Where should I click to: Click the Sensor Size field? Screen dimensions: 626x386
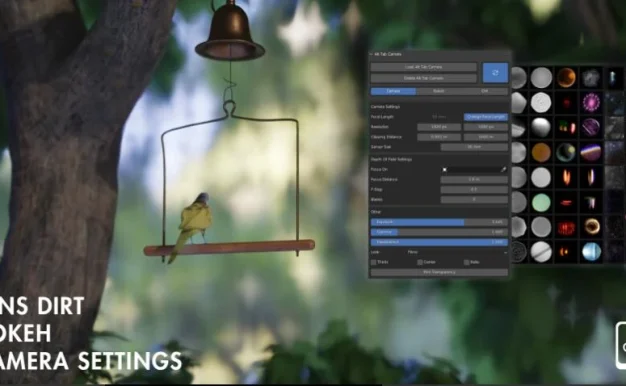pyautogui.click(x=474, y=147)
